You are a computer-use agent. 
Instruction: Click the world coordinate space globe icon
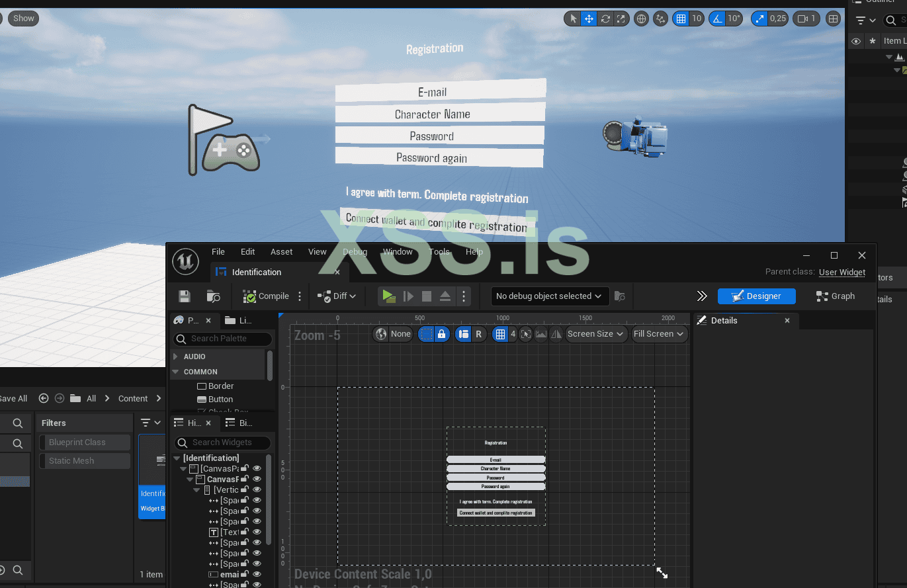pyautogui.click(x=641, y=19)
